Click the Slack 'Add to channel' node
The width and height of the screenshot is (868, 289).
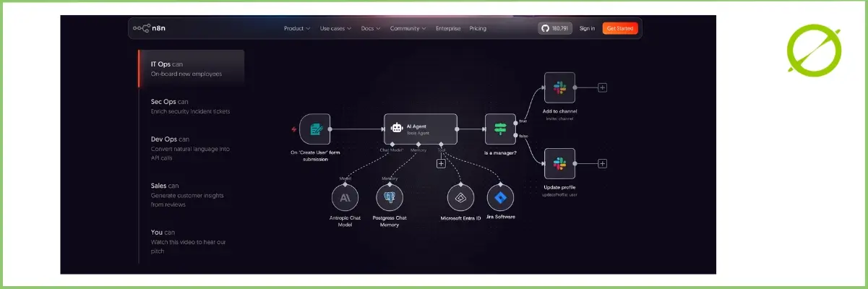[x=559, y=87]
